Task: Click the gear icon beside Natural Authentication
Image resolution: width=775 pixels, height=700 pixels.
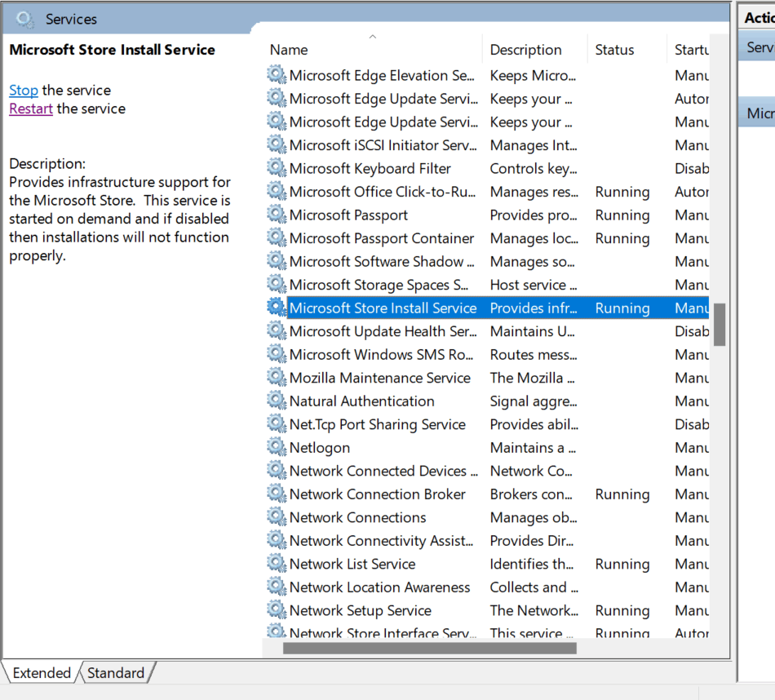Action: [x=277, y=401]
